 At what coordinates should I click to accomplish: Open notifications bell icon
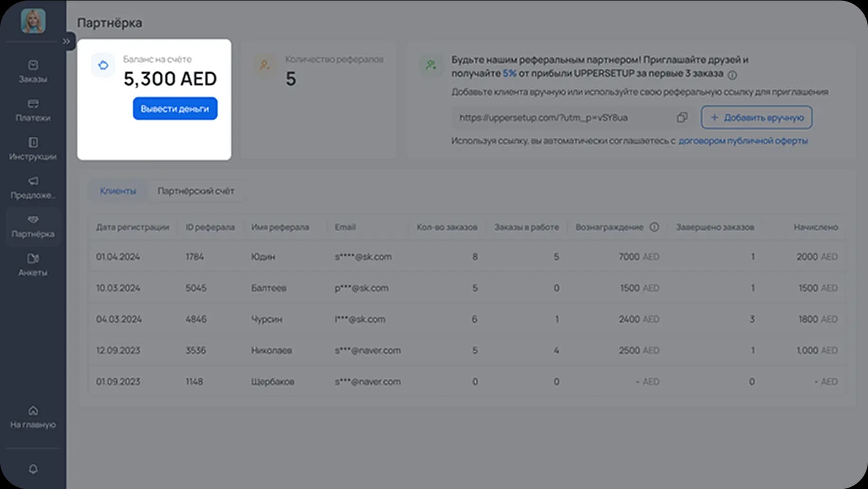tap(33, 469)
